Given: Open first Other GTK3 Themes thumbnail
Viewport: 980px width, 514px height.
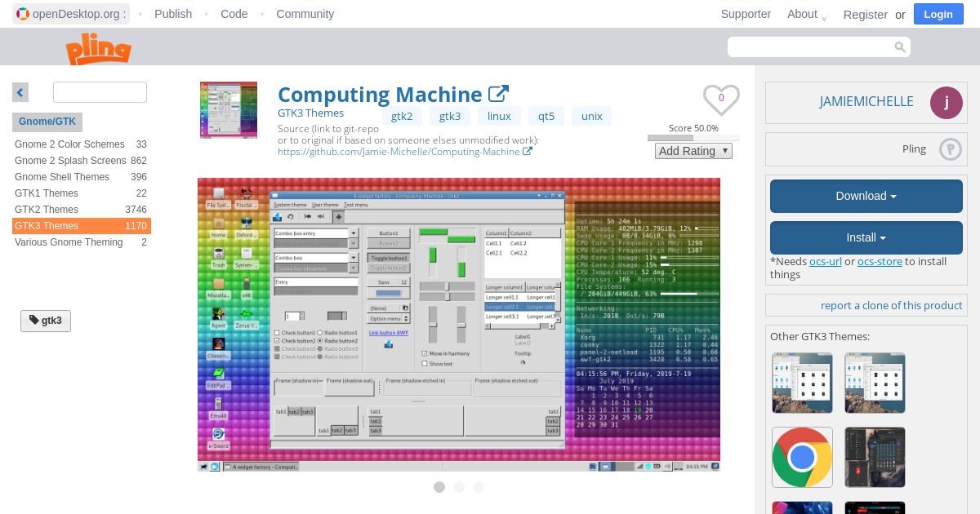Looking at the screenshot, I should pyautogui.click(x=802, y=383).
